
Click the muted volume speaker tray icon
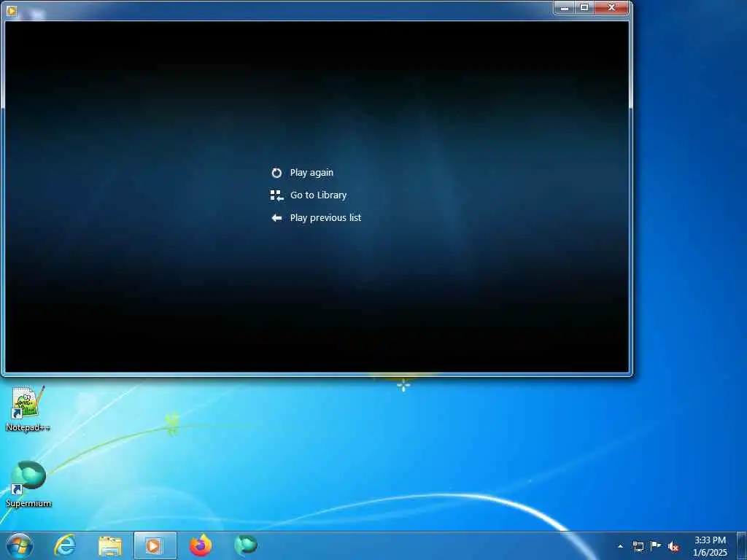pos(673,547)
